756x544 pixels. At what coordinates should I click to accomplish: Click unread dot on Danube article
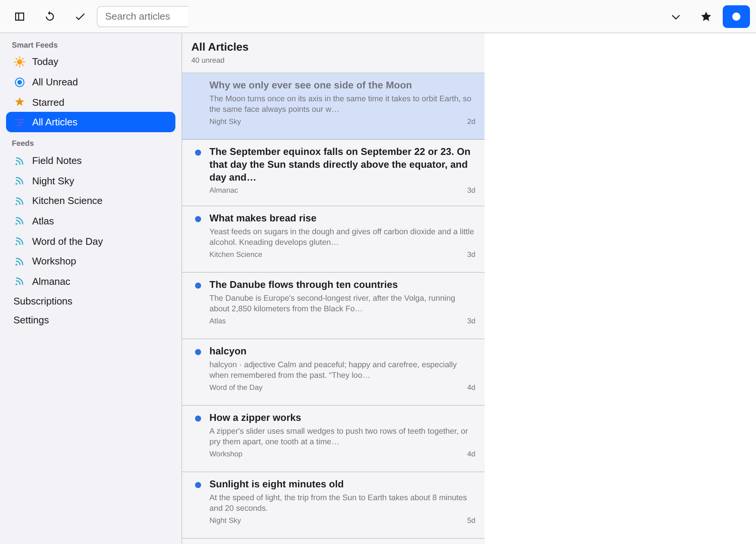point(198,286)
